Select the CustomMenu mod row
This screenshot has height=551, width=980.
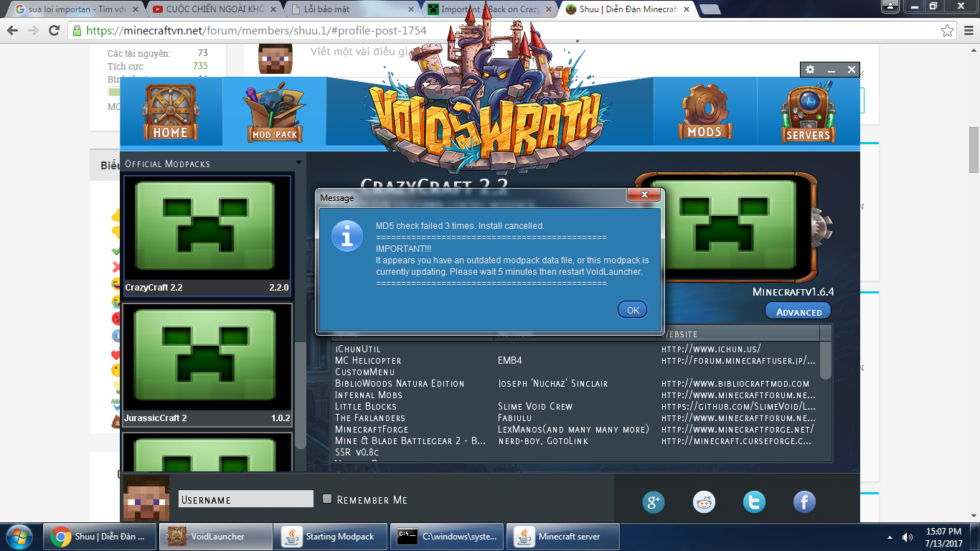coord(577,372)
